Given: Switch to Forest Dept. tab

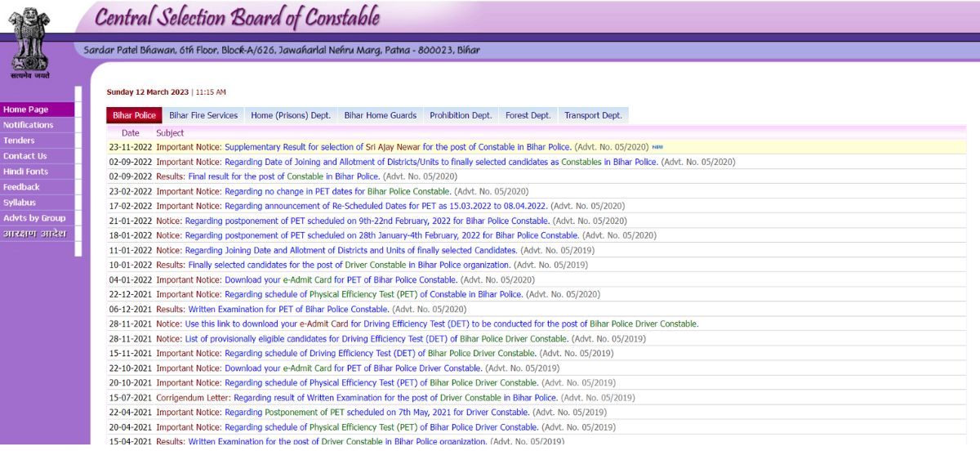Looking at the screenshot, I should [x=528, y=115].
